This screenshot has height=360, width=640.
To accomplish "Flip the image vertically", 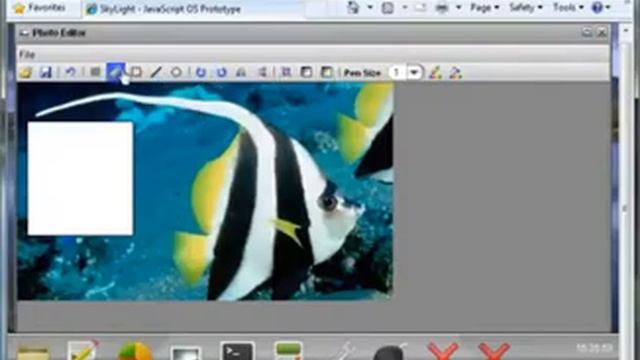I will (262, 73).
